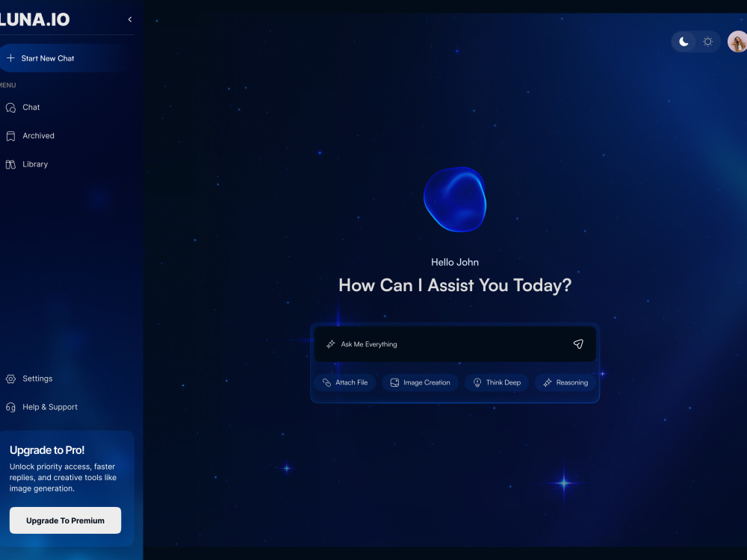This screenshot has height=560, width=747.
Task: Open Settings from the sidebar
Action: (x=28, y=379)
